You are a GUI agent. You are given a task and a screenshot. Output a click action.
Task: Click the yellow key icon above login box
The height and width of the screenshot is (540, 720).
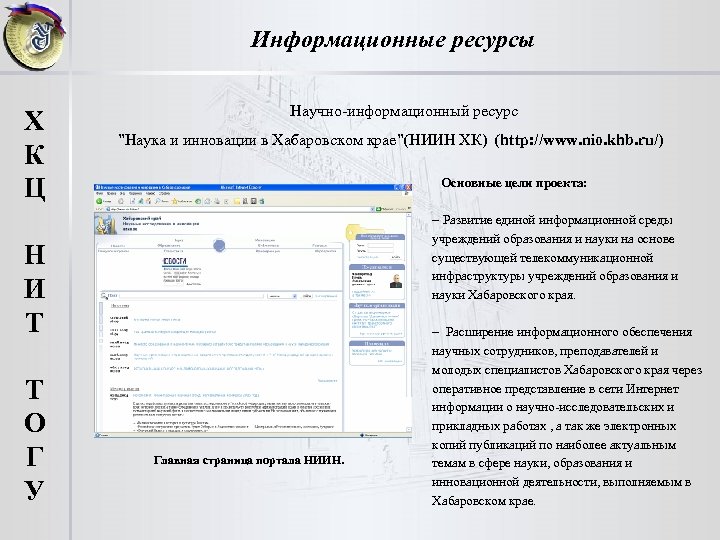click(x=356, y=232)
